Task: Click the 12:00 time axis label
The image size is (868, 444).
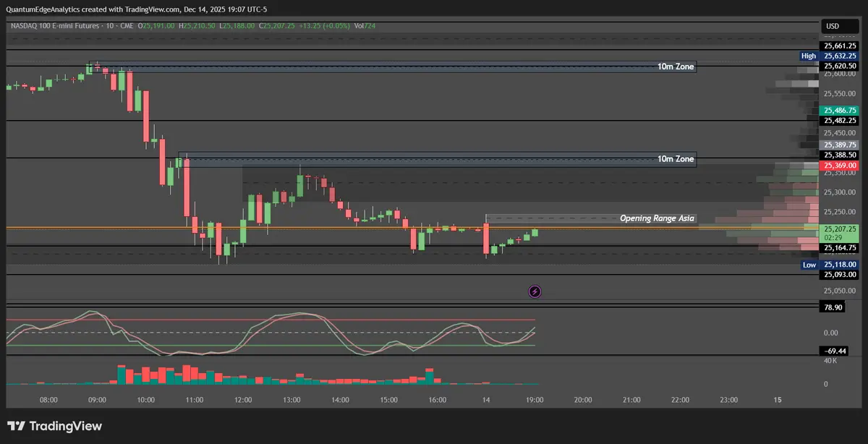Action: click(x=243, y=399)
